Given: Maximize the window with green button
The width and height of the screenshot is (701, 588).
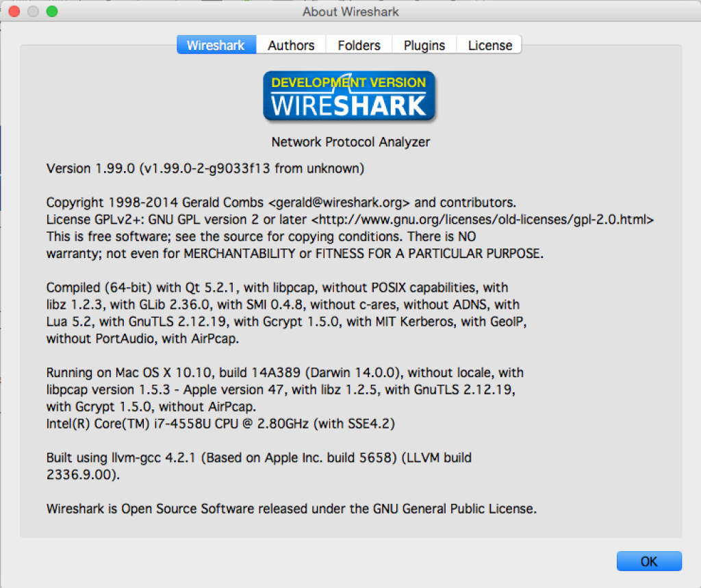Looking at the screenshot, I should [x=52, y=11].
